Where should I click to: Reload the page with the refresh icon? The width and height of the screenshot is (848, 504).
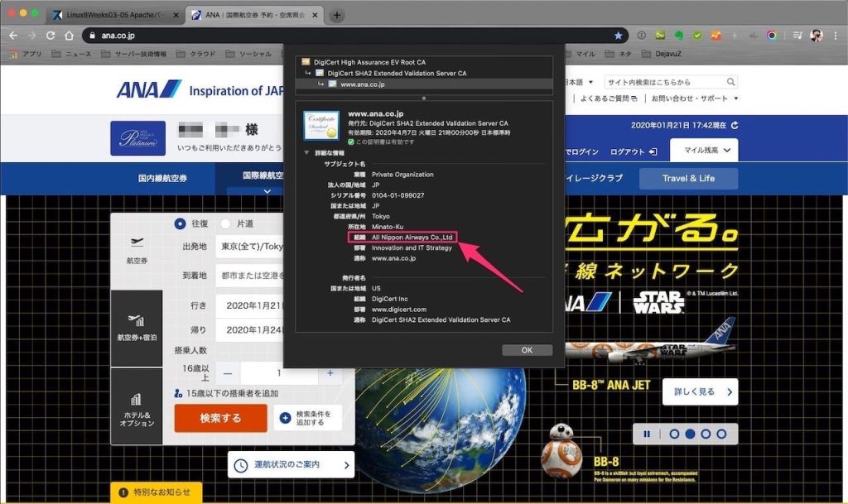[x=51, y=36]
